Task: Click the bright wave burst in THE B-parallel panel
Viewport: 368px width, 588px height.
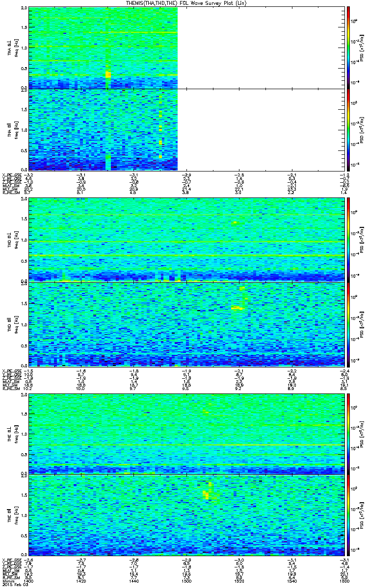Action: point(208,491)
